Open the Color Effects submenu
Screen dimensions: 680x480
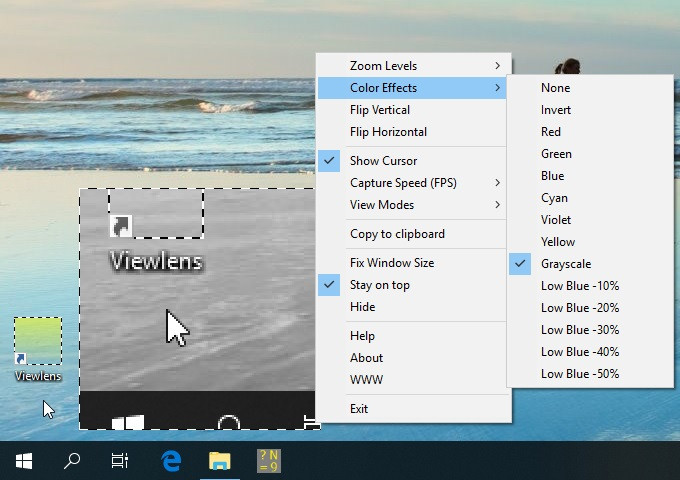pos(412,88)
